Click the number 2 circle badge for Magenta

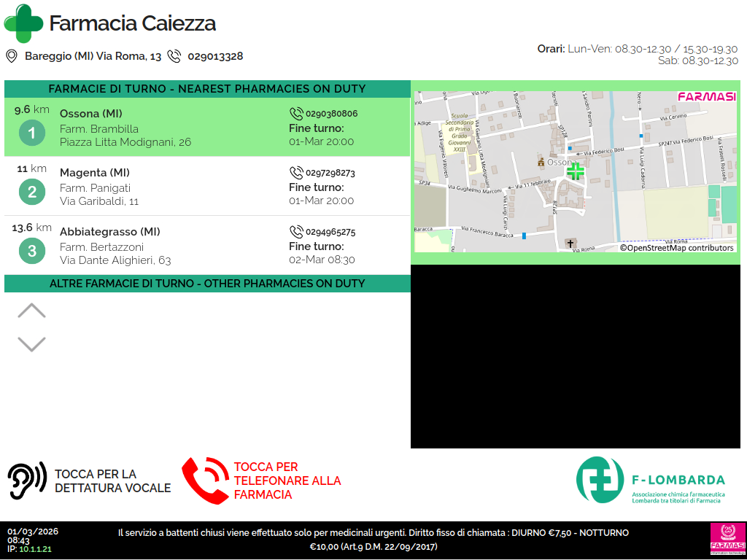[x=32, y=192]
